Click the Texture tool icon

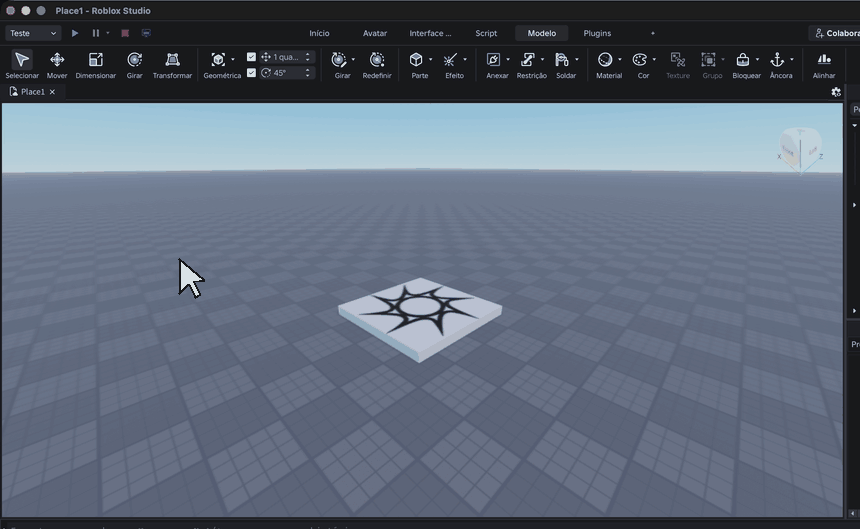coord(678,59)
